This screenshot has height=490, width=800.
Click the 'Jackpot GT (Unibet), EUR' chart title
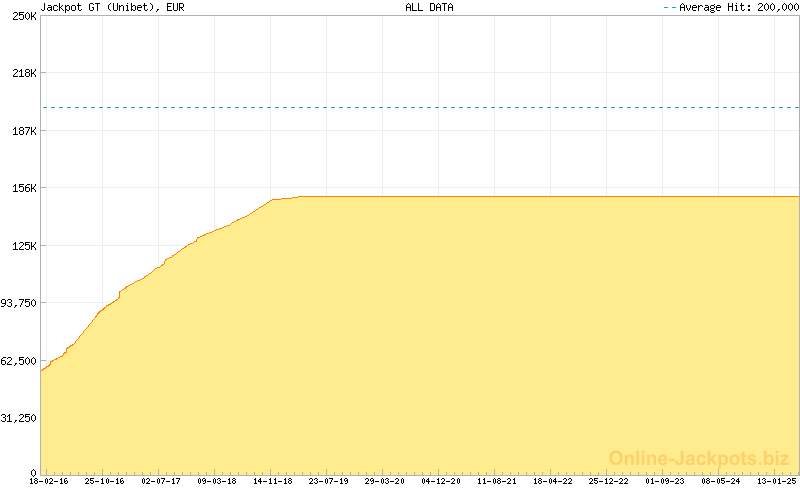pyautogui.click(x=98, y=7)
